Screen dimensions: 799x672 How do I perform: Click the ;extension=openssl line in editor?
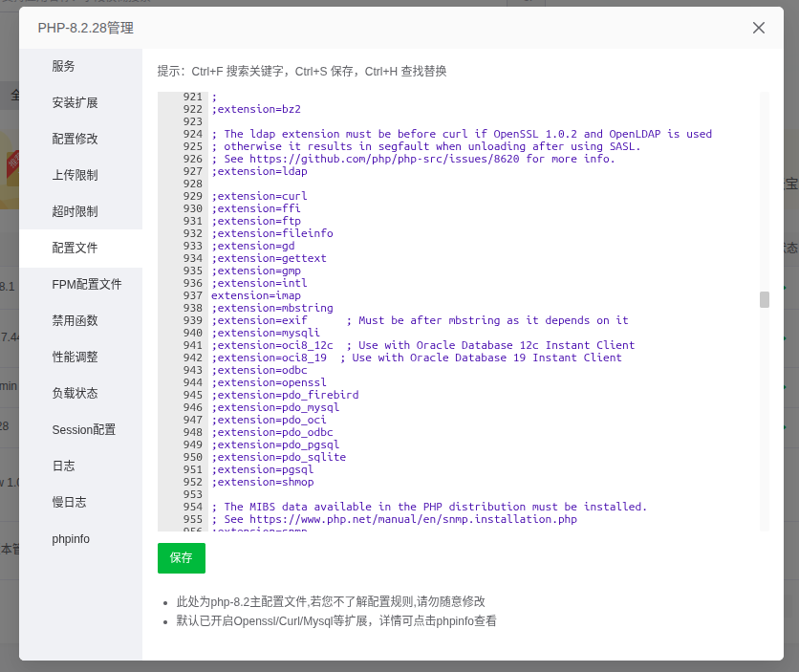pyautogui.click(x=260, y=382)
